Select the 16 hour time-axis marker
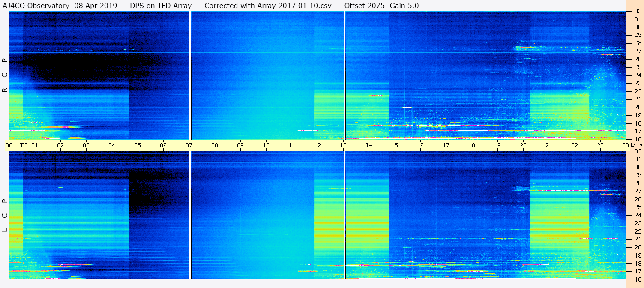The image size is (644, 288). click(x=420, y=145)
